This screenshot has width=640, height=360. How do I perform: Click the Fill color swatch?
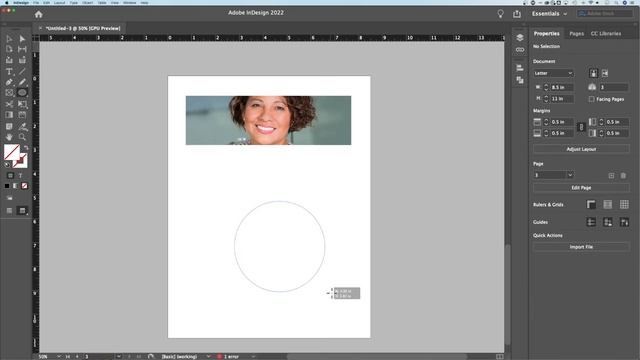pyautogui.click(x=11, y=152)
